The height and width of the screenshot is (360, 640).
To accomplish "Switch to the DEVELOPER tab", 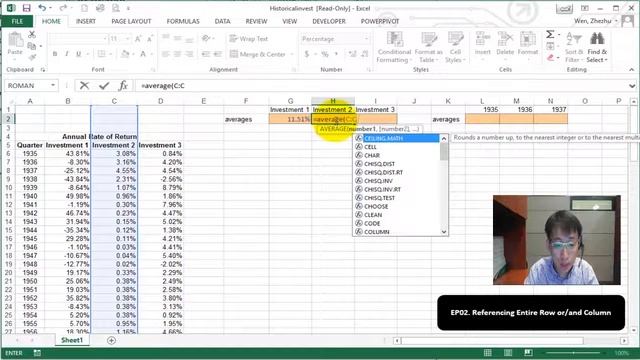I will (329, 21).
